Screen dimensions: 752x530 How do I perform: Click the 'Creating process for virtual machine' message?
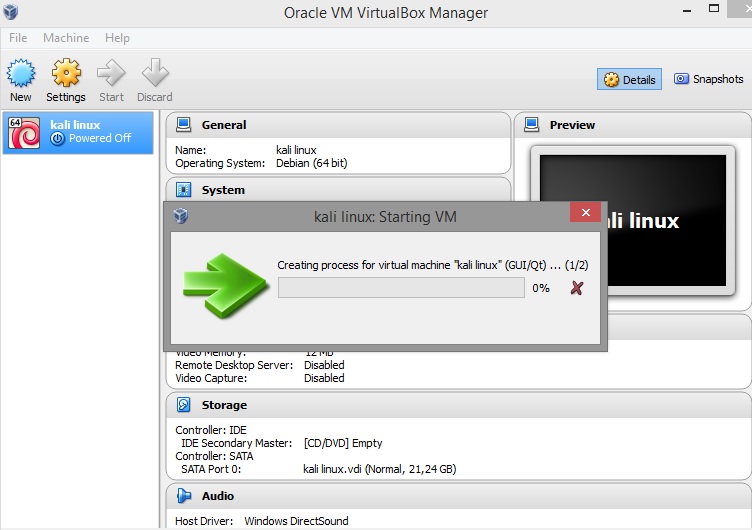(x=433, y=265)
